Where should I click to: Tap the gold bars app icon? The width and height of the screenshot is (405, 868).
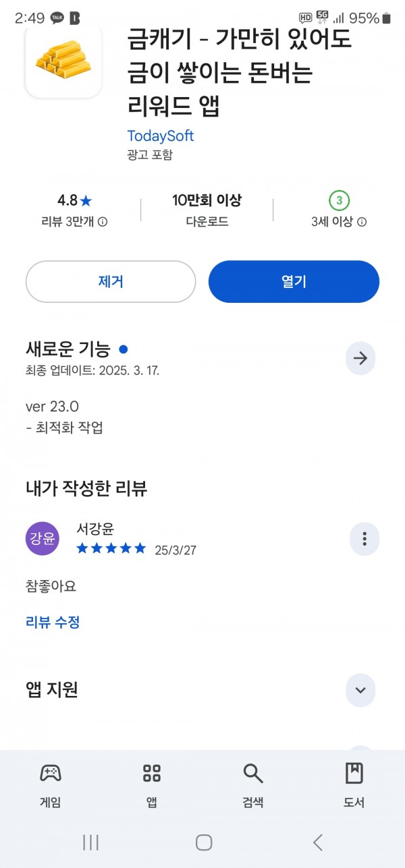pyautogui.click(x=63, y=62)
